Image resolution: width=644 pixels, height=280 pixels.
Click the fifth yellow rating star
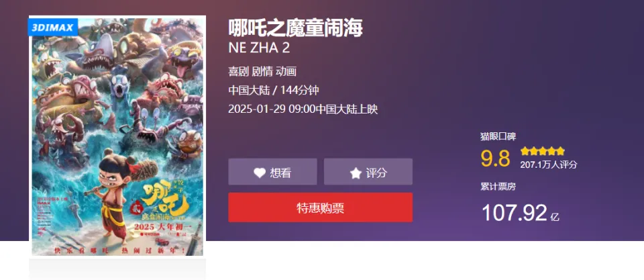[x=561, y=151]
